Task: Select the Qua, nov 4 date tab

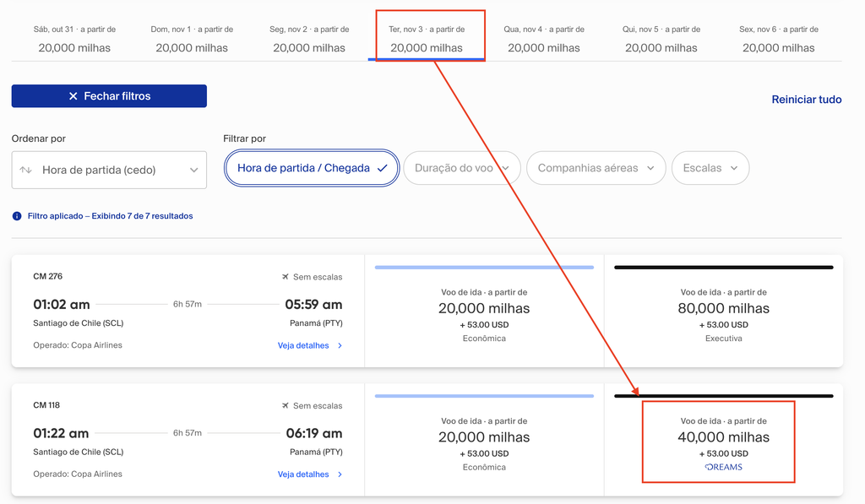Action: [x=544, y=39]
